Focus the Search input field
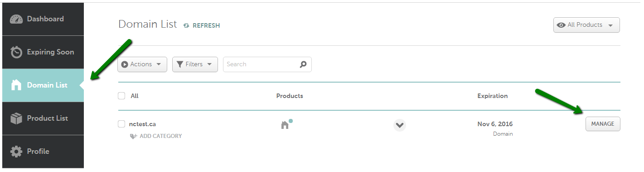 point(267,64)
